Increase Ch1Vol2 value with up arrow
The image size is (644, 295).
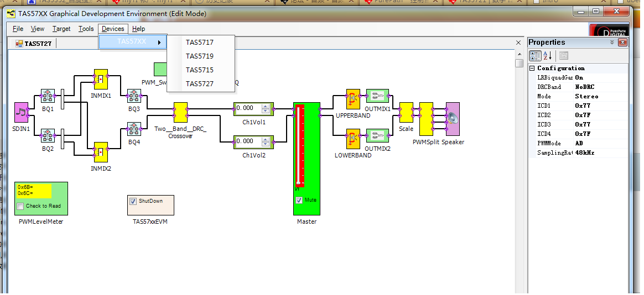pos(266,140)
